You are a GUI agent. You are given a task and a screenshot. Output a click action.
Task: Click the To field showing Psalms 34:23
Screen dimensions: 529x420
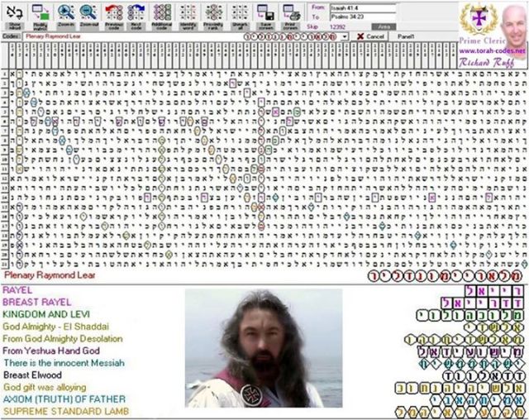(363, 17)
